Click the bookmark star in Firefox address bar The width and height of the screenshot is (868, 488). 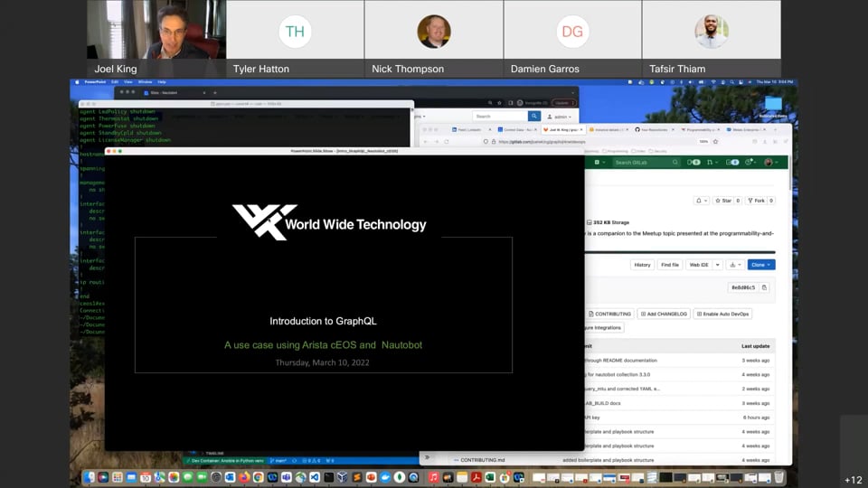pyautogui.click(x=716, y=142)
